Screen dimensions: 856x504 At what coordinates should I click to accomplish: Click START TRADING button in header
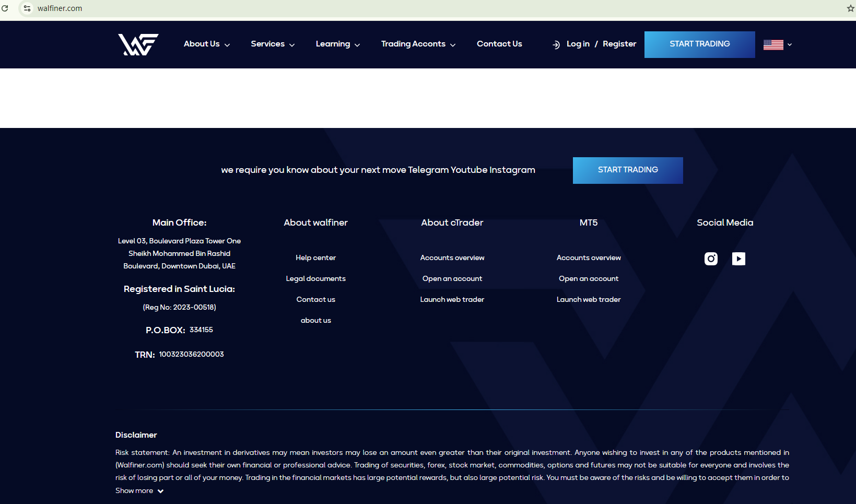(x=699, y=44)
